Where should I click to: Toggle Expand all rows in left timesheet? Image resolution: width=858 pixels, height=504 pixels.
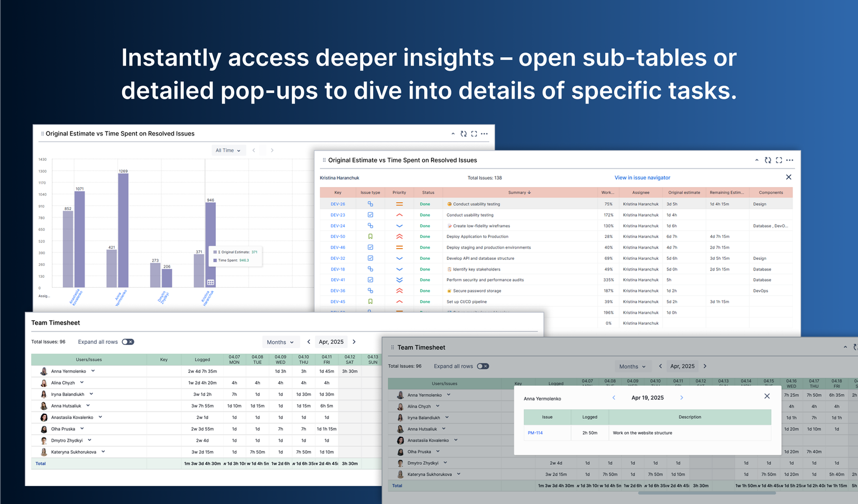pyautogui.click(x=128, y=342)
